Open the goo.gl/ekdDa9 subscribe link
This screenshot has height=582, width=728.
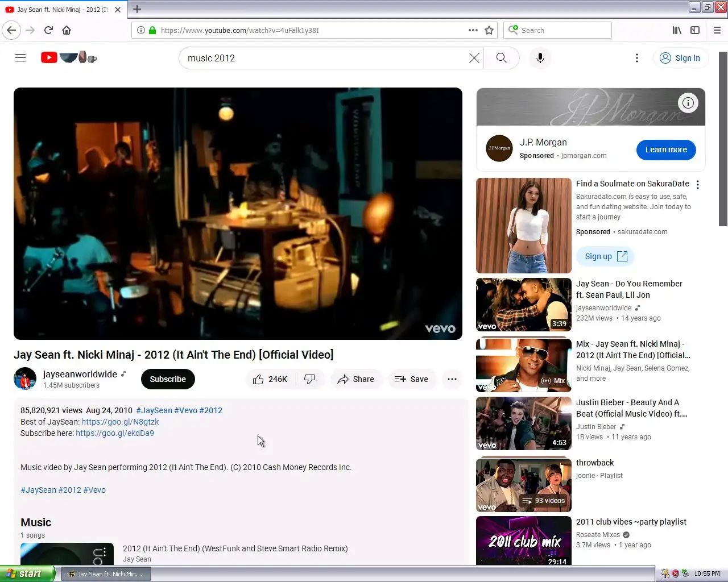tap(115, 433)
